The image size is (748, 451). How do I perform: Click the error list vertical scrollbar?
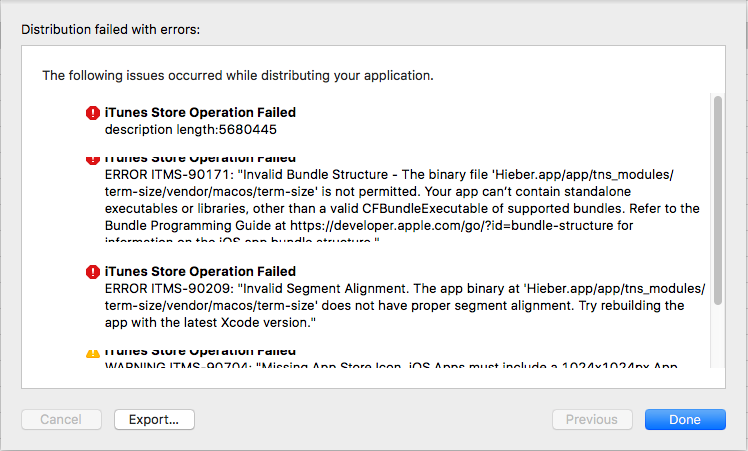717,200
